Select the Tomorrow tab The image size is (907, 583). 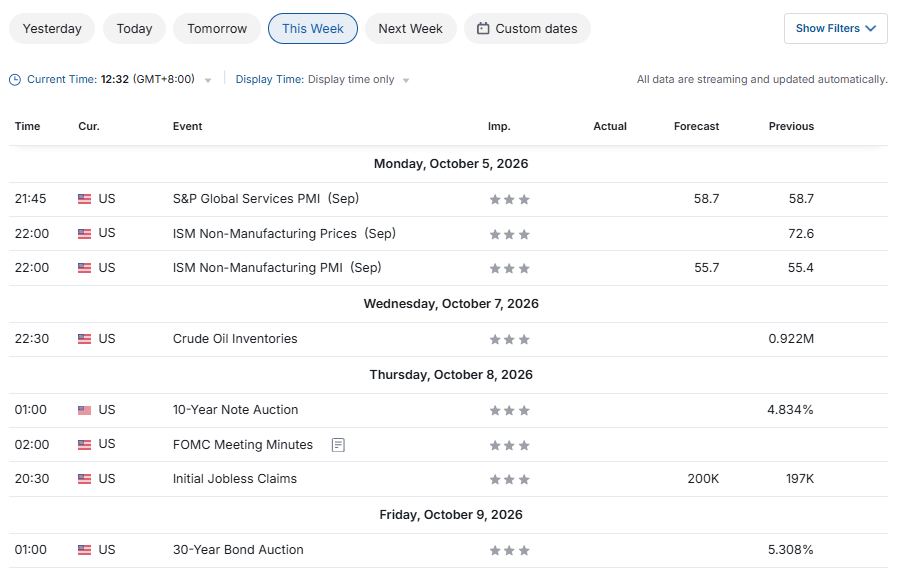(217, 28)
